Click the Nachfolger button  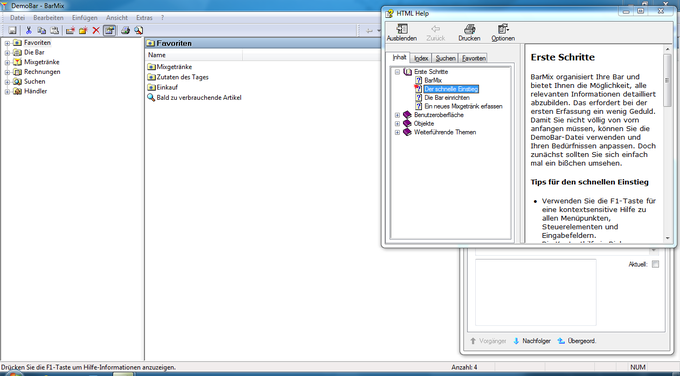coord(532,341)
